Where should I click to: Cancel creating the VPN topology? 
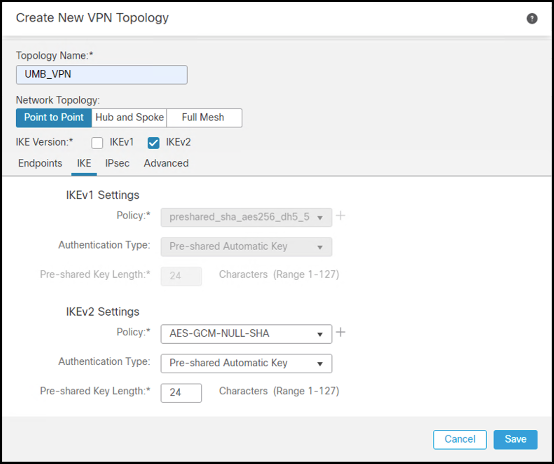click(x=460, y=439)
